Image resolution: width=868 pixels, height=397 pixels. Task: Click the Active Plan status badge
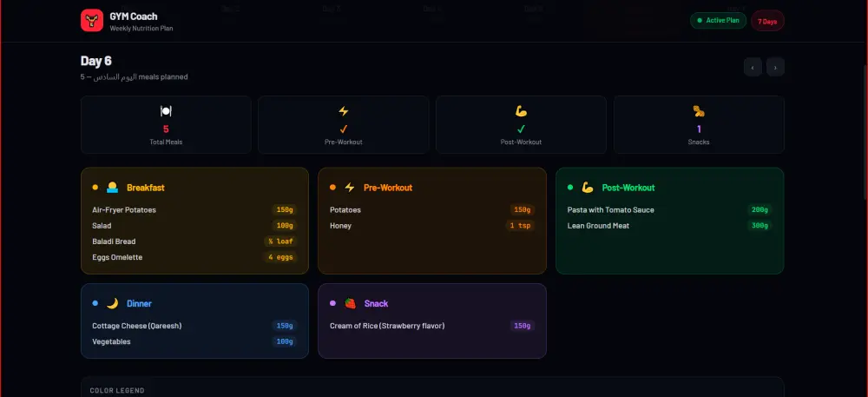(718, 21)
